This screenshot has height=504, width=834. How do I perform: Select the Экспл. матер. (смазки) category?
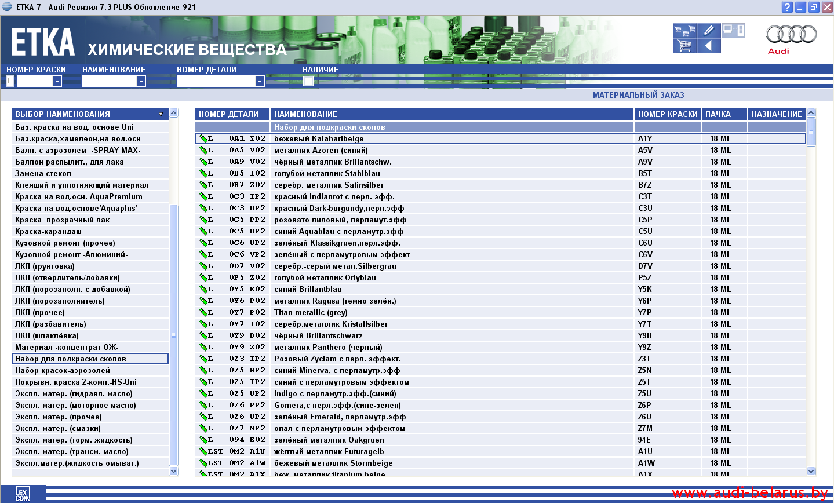click(90, 428)
